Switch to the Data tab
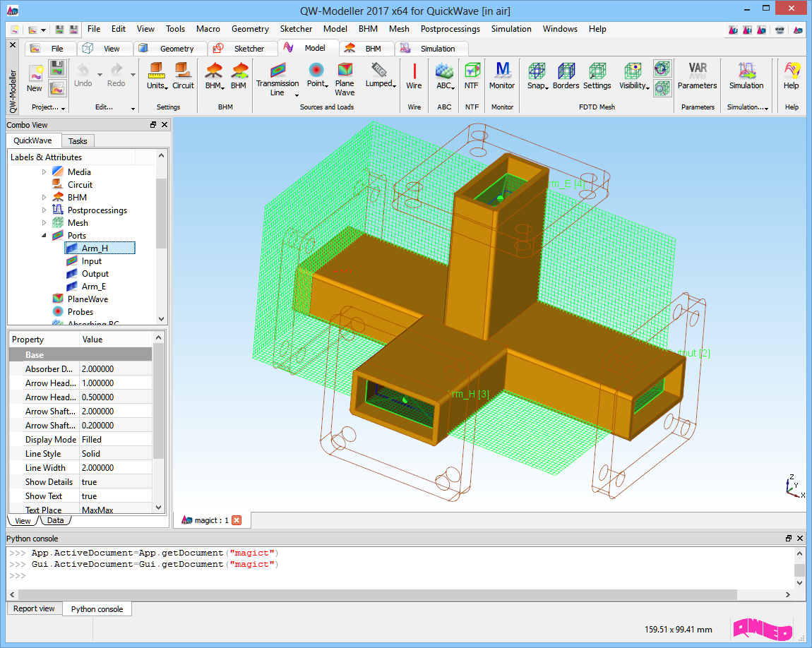Screen dimensions: 812x648 pos(55,521)
